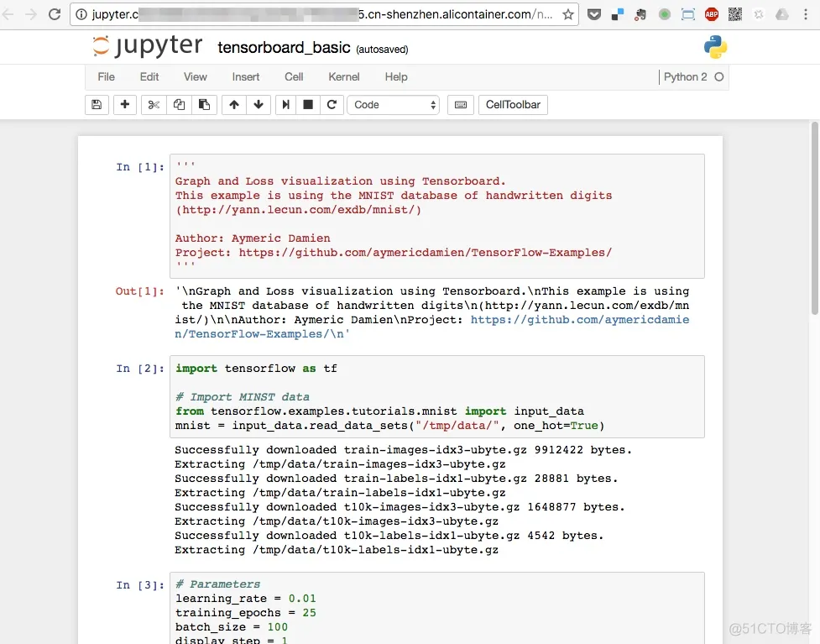Go forward in the browser
This screenshot has width=820, height=644.
click(31, 14)
